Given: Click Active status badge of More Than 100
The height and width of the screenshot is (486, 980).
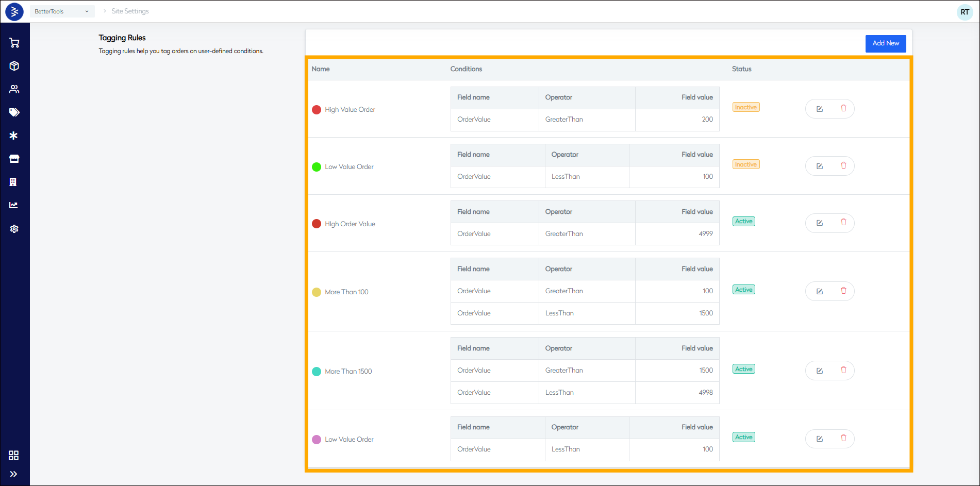Looking at the screenshot, I should point(743,290).
